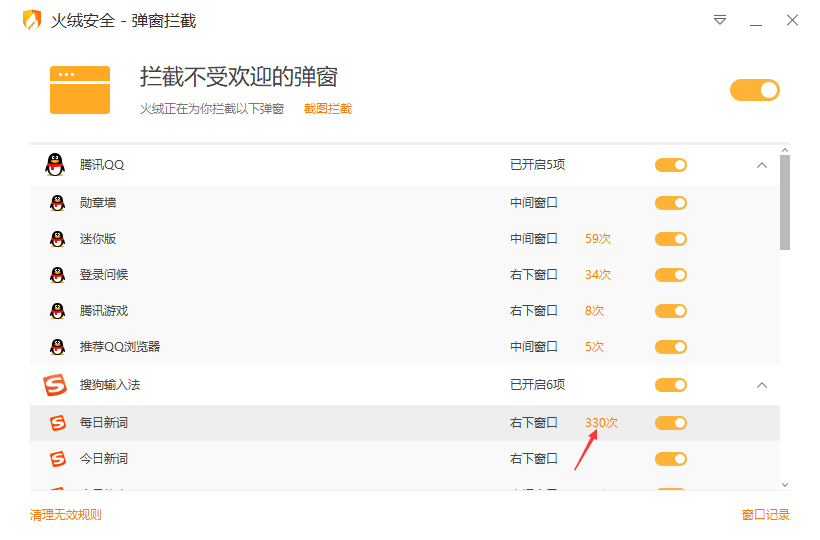Image resolution: width=820 pixels, height=540 pixels.
Task: Open the 截图拦截 link
Action: pyautogui.click(x=328, y=109)
